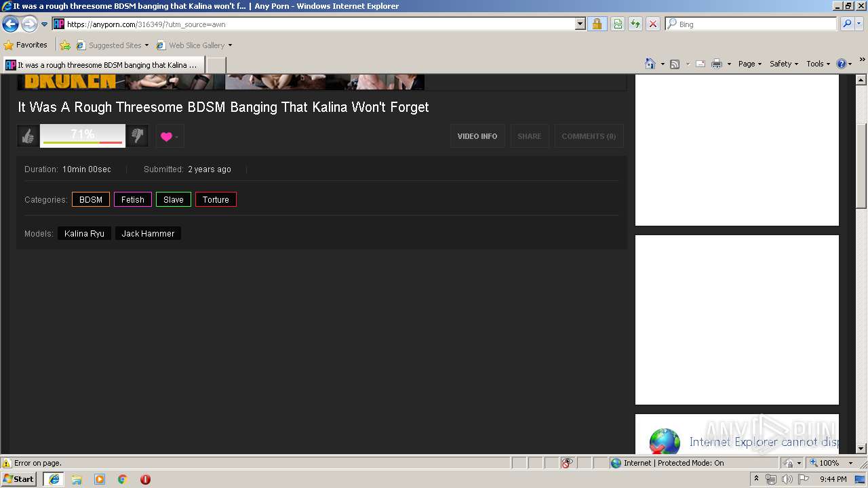Click the pop-up blocker status icon
Screen dimensions: 868x488
coord(567,463)
